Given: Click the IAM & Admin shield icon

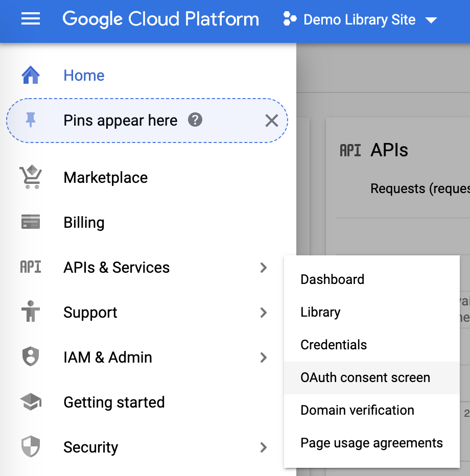Looking at the screenshot, I should point(30,356).
